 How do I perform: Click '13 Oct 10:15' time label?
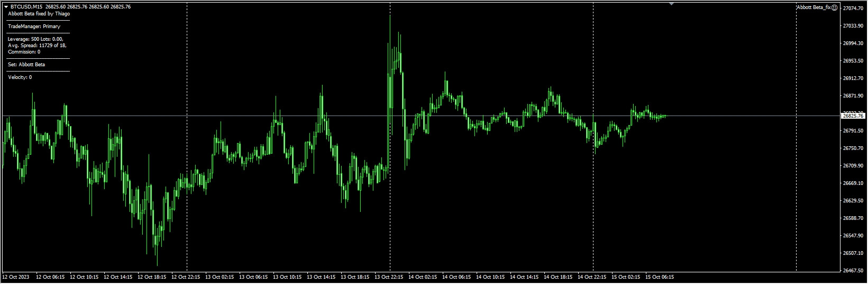pyautogui.click(x=287, y=277)
